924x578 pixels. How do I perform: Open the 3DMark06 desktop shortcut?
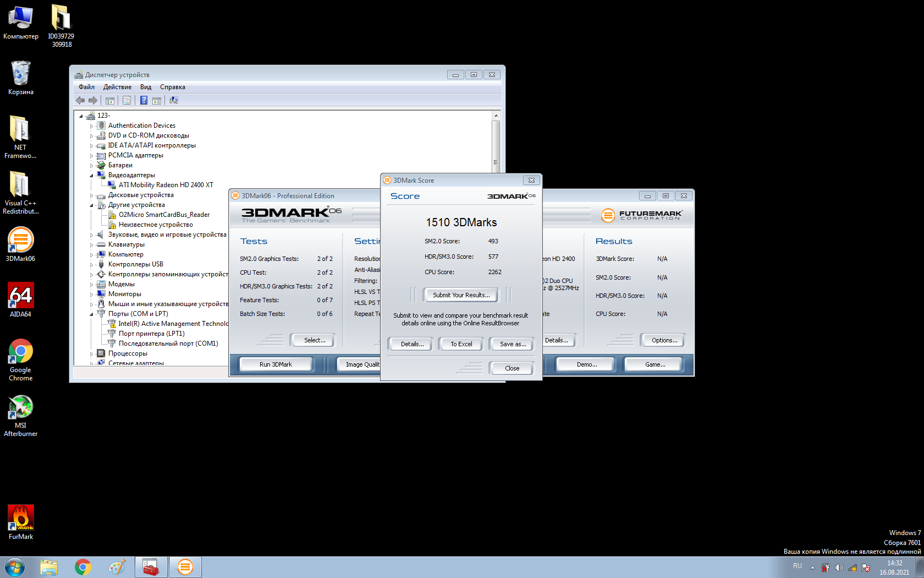(20, 245)
